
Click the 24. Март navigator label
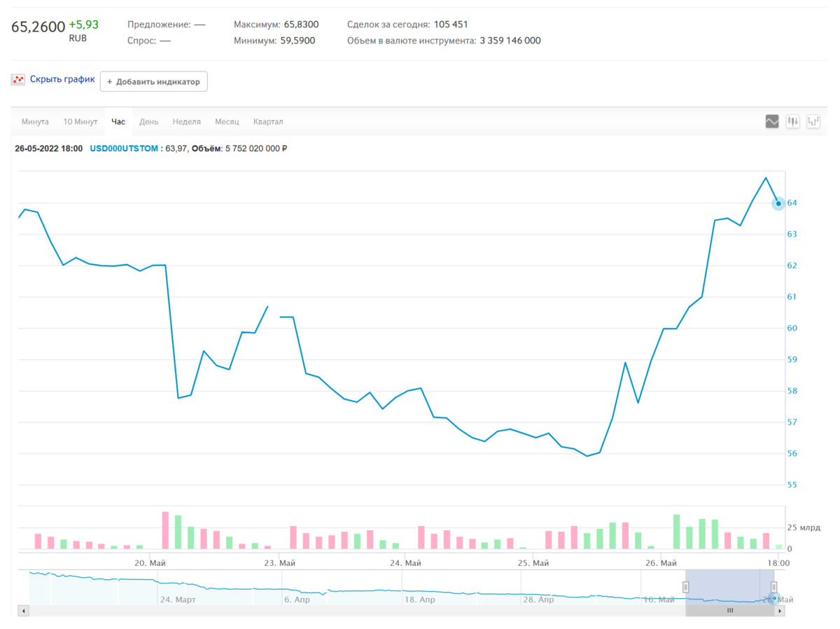coord(178,600)
